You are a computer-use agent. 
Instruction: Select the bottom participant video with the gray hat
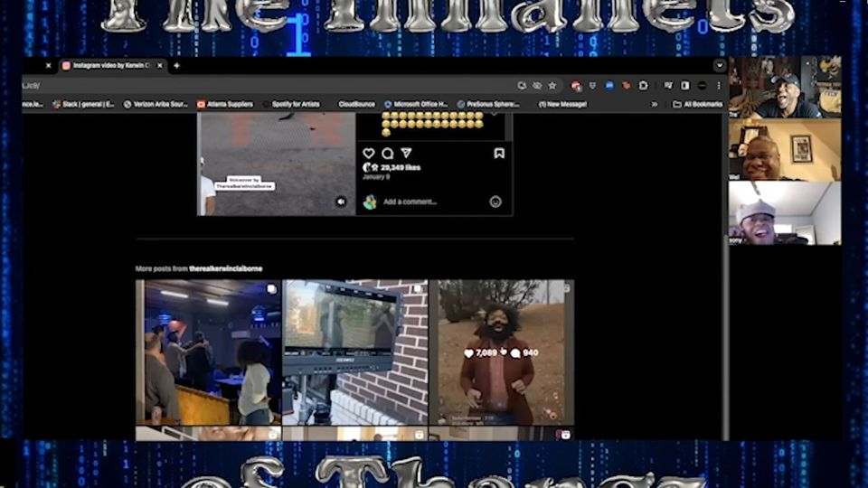tap(785, 213)
